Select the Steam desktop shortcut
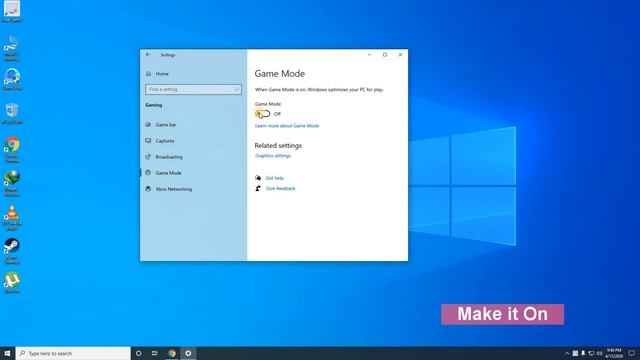 [12, 251]
